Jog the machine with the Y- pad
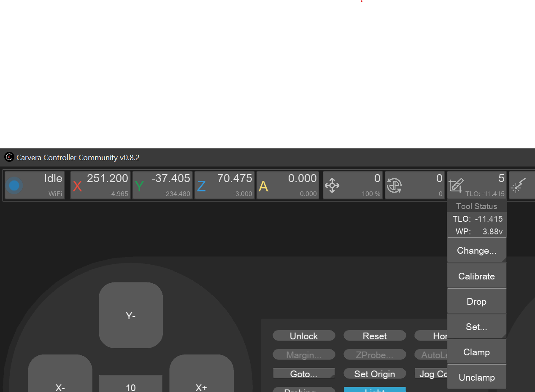 [x=131, y=316]
